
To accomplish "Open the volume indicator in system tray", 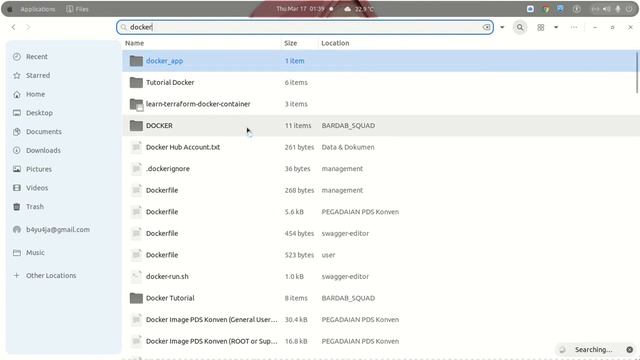I will click(x=607, y=9).
